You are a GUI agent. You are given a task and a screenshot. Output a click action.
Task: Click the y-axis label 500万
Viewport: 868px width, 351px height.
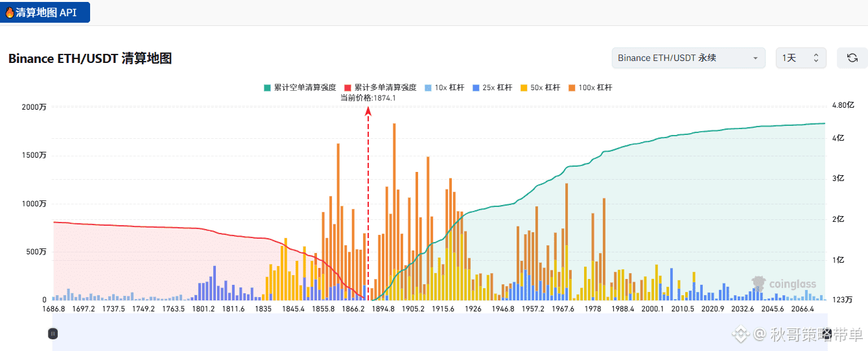tap(36, 252)
